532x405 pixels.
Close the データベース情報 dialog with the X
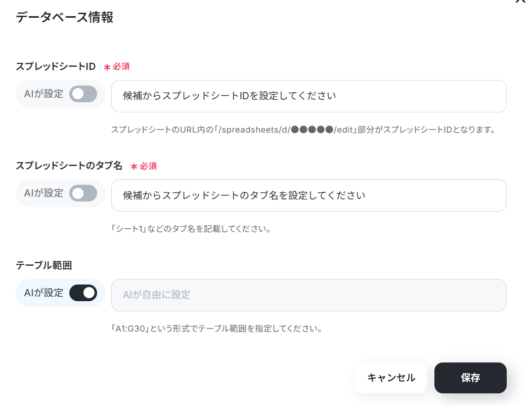520,1
